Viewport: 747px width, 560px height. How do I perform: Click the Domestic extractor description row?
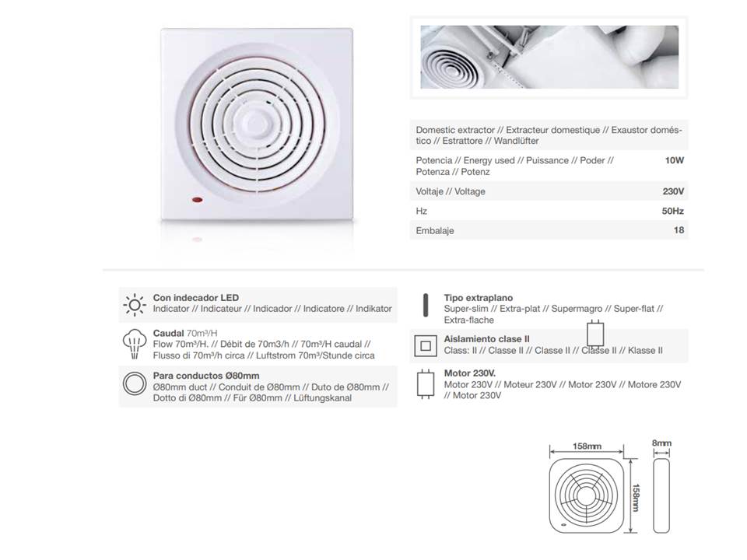click(549, 135)
